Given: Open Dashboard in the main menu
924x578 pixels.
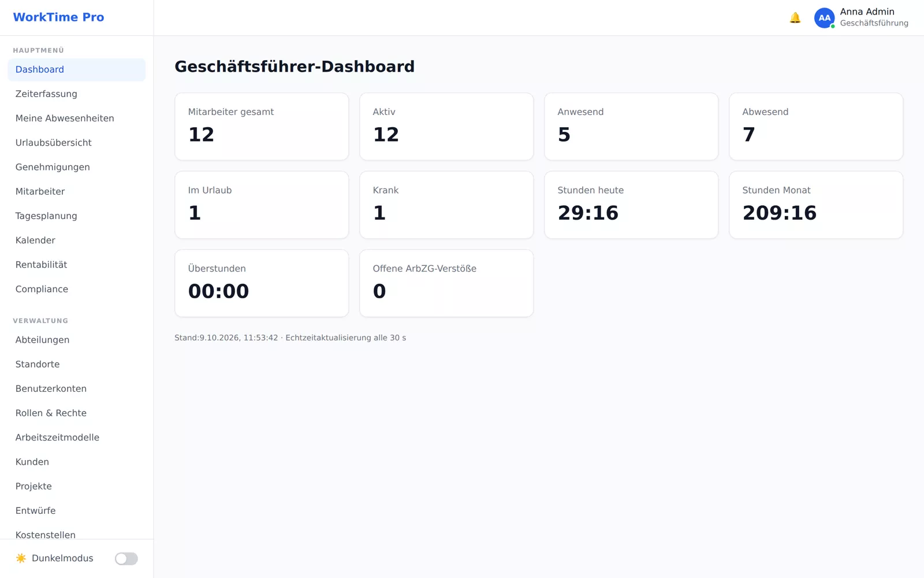Looking at the screenshot, I should pos(76,69).
